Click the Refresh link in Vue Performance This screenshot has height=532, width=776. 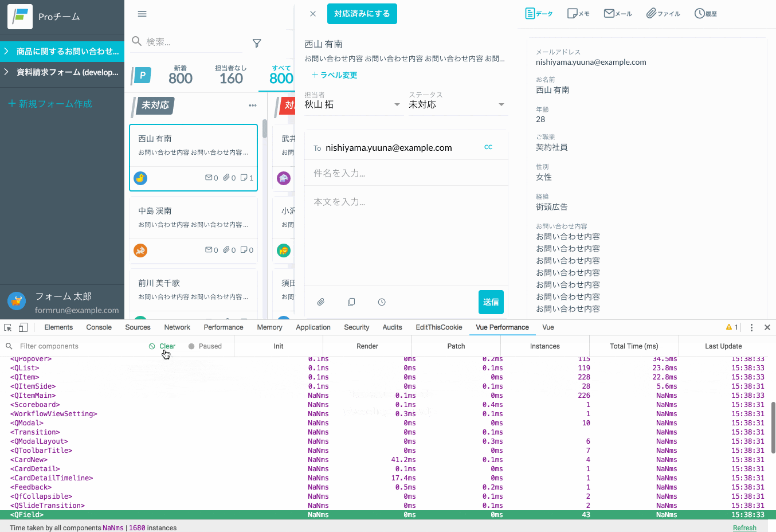point(744,527)
